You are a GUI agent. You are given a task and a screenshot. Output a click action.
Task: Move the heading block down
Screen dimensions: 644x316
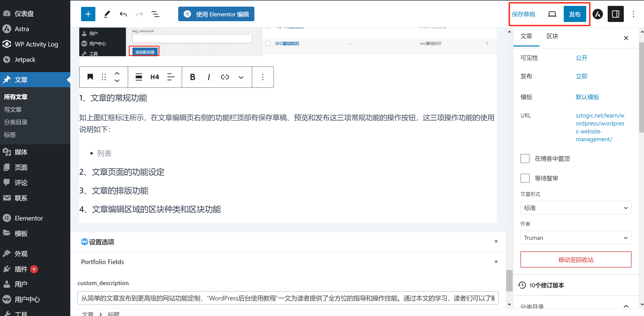point(117,81)
